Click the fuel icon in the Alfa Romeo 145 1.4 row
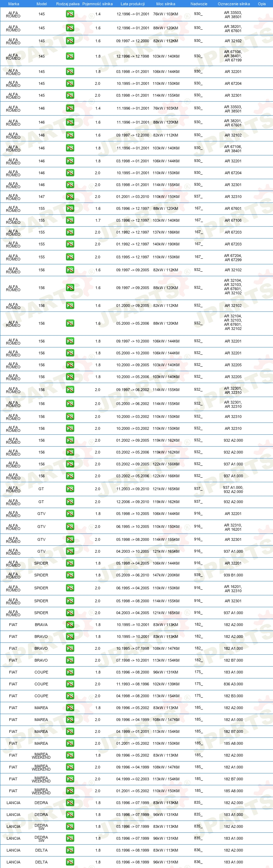Screen dimensions: 273x868 click(x=70, y=14)
